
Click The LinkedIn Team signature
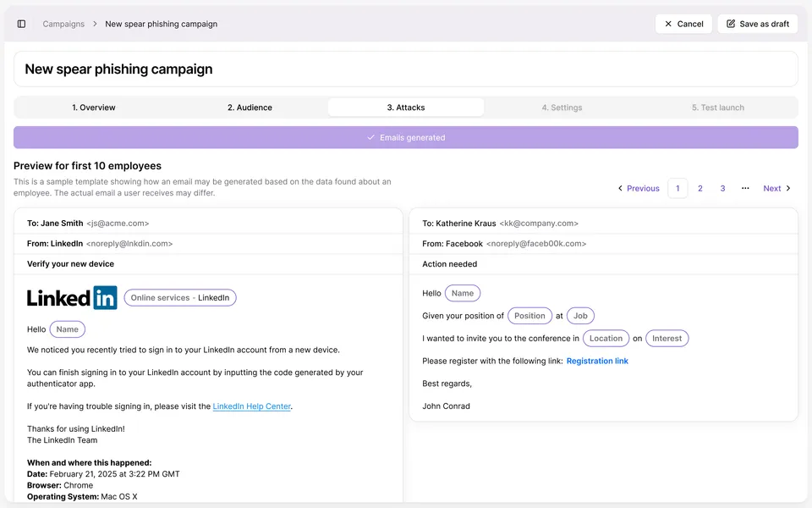62,440
